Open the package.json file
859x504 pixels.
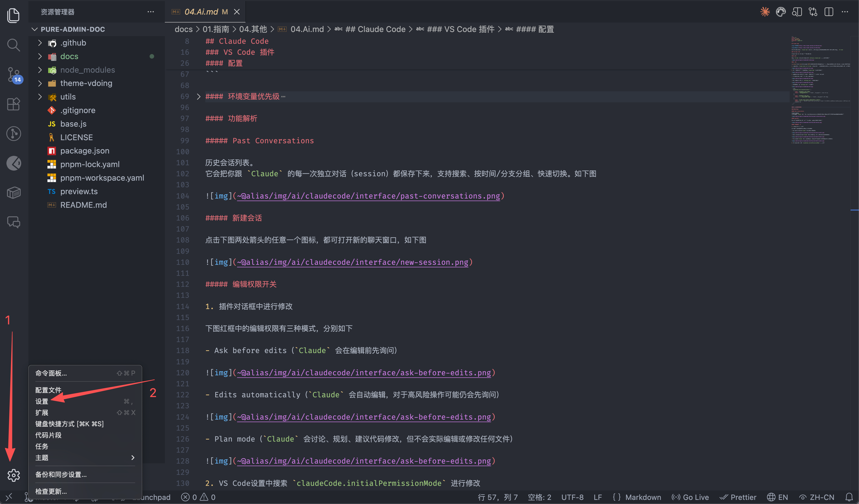(84, 151)
